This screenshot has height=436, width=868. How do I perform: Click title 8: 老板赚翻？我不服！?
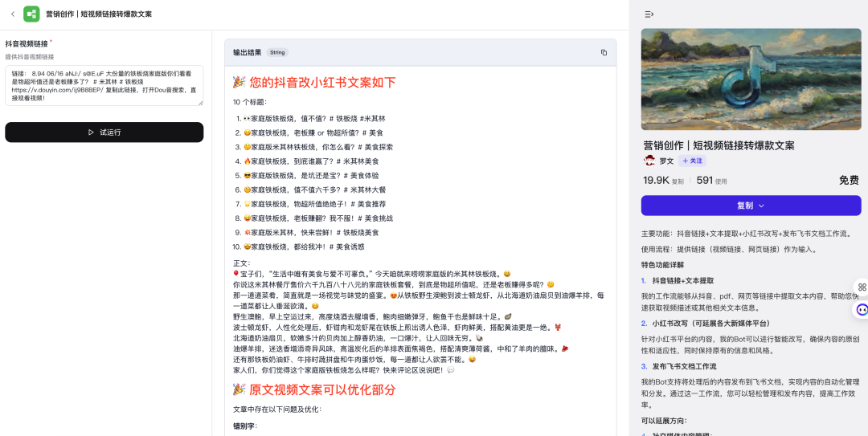click(x=317, y=218)
